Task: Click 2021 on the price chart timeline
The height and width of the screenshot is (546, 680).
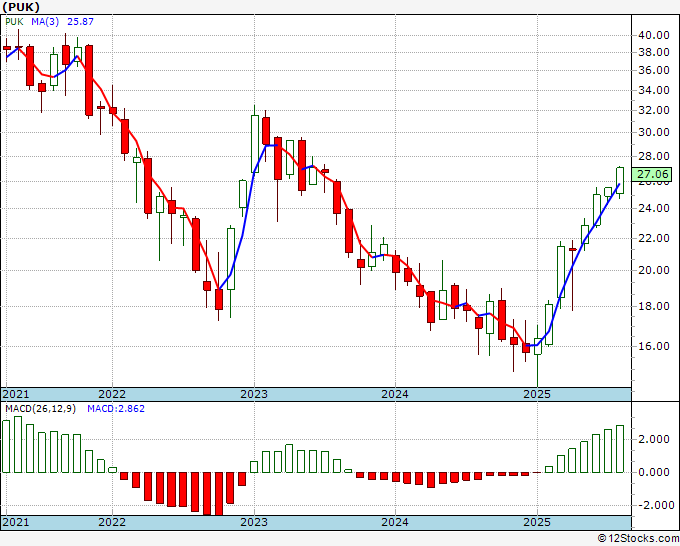Action: coord(16,394)
